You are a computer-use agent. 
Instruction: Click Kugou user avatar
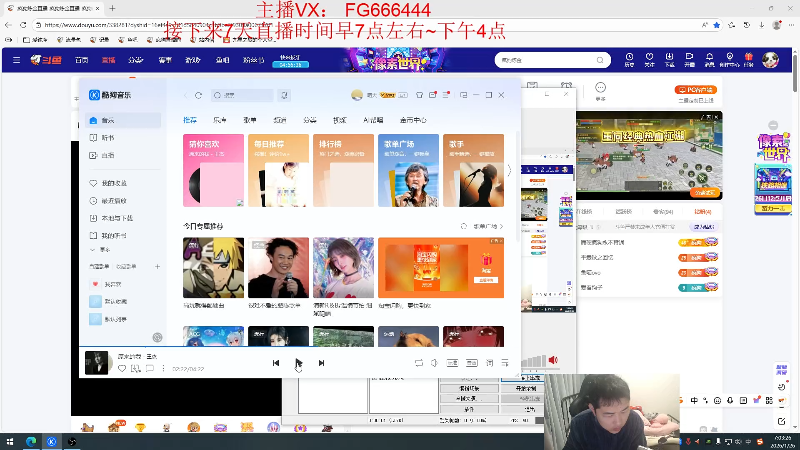(x=357, y=95)
